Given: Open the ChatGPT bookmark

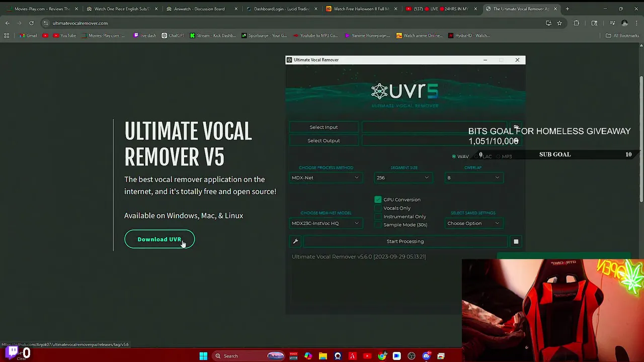Looking at the screenshot, I should (x=173, y=36).
